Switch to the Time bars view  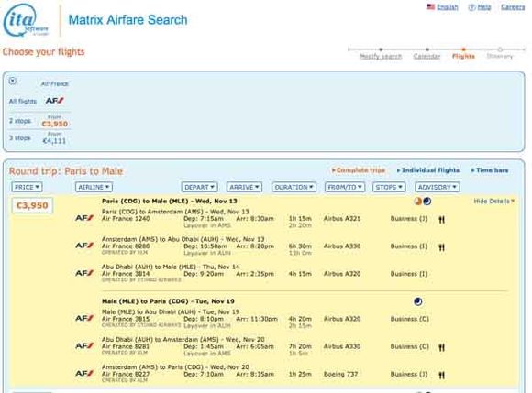(x=490, y=170)
